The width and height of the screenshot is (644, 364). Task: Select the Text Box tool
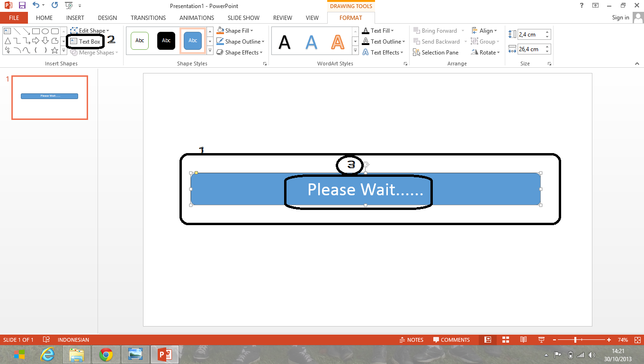(86, 42)
